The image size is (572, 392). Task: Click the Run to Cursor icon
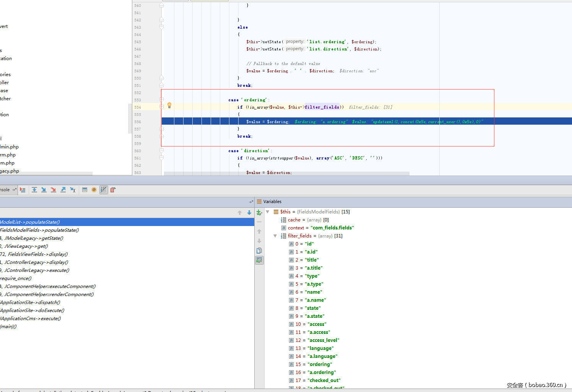[x=73, y=190]
